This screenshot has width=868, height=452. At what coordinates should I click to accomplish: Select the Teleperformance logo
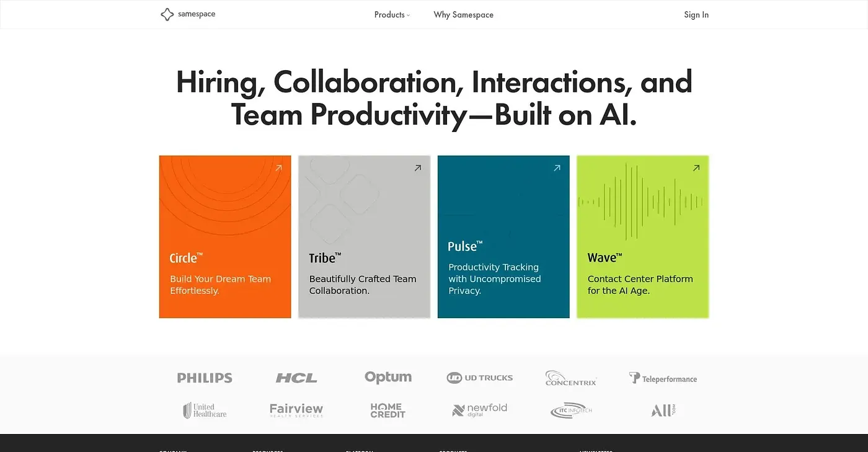pos(663,378)
